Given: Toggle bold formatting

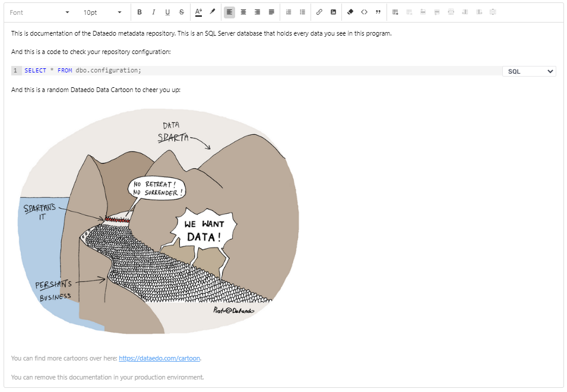Looking at the screenshot, I should [140, 12].
